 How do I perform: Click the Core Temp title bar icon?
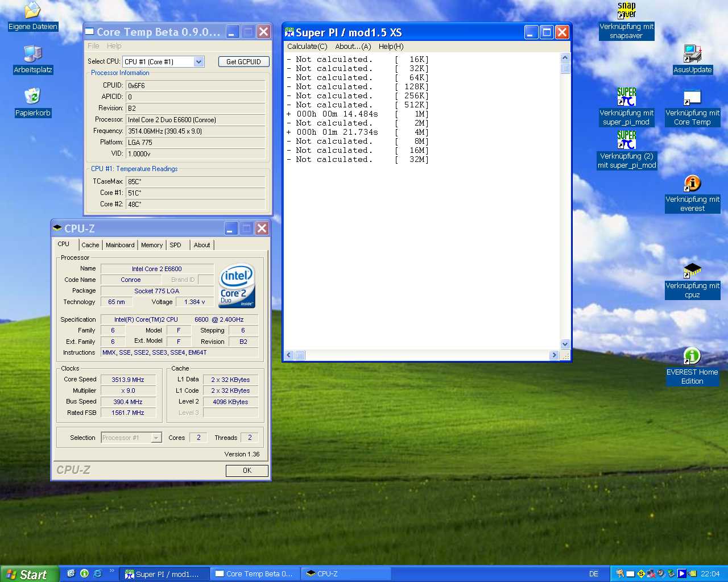[x=89, y=32]
